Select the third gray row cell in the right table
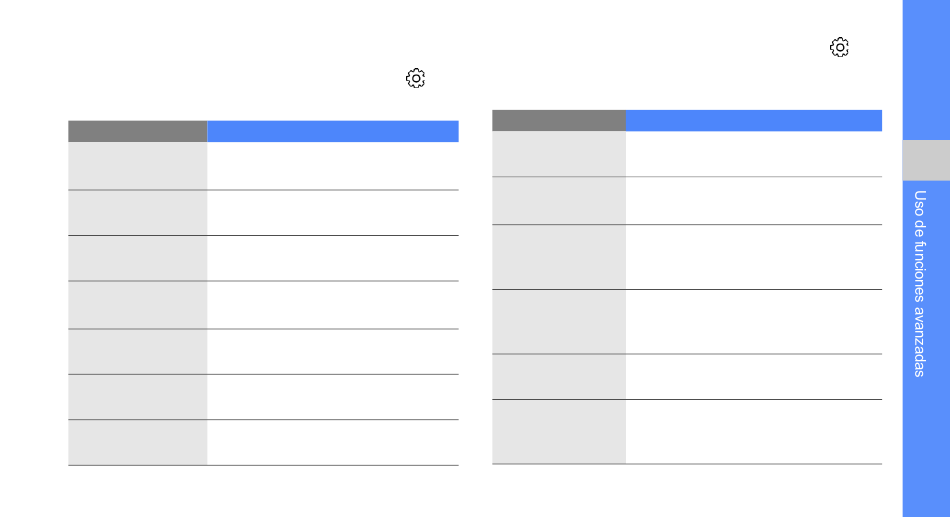 [559, 257]
